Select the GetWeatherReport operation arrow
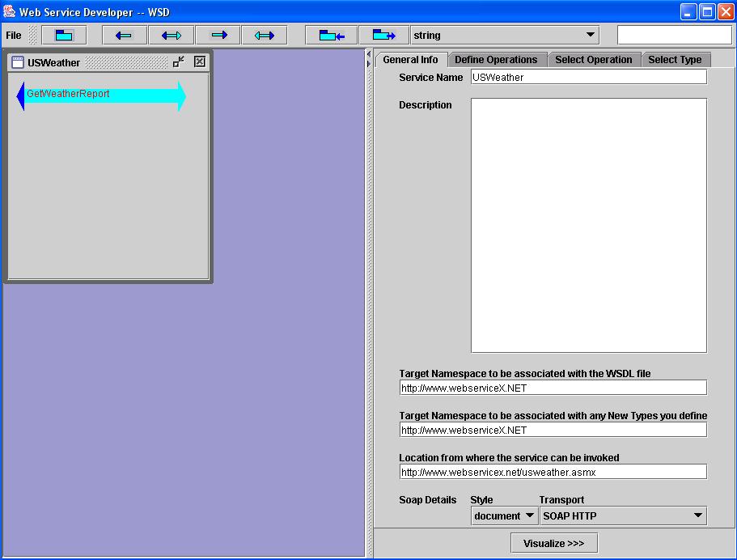The width and height of the screenshot is (737, 560). pyautogui.click(x=101, y=96)
